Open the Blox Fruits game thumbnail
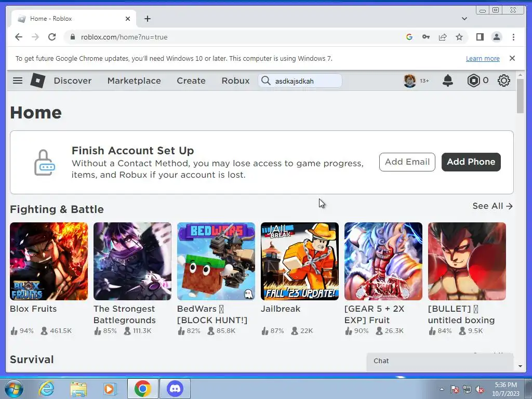The height and width of the screenshot is (399, 532). (49, 261)
